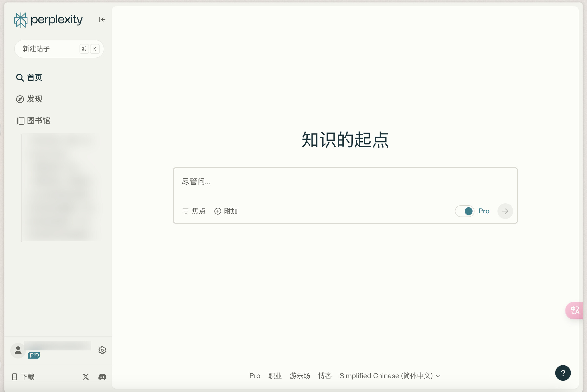
Task: Go to 首页 home
Action: 29,77
